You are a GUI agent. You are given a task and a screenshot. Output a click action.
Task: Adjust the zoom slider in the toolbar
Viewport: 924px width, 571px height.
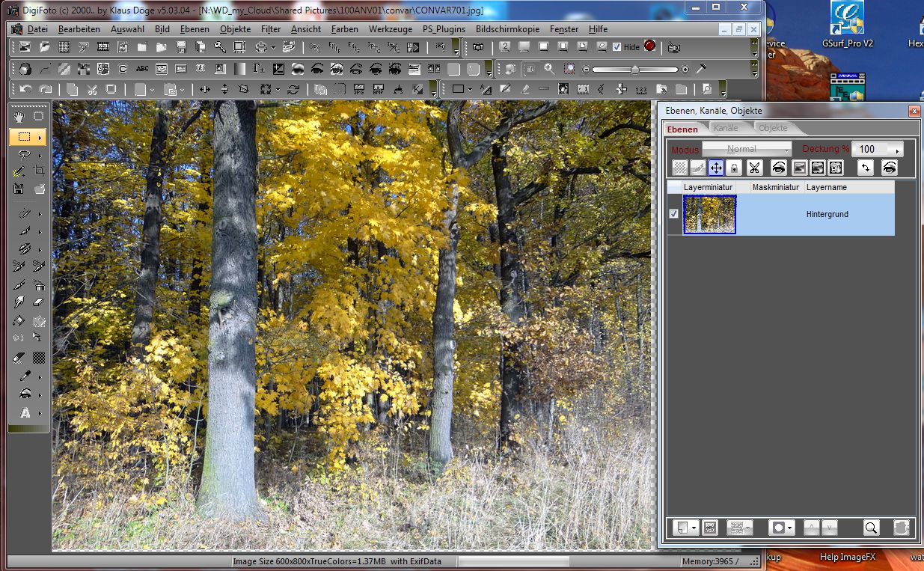[x=634, y=69]
